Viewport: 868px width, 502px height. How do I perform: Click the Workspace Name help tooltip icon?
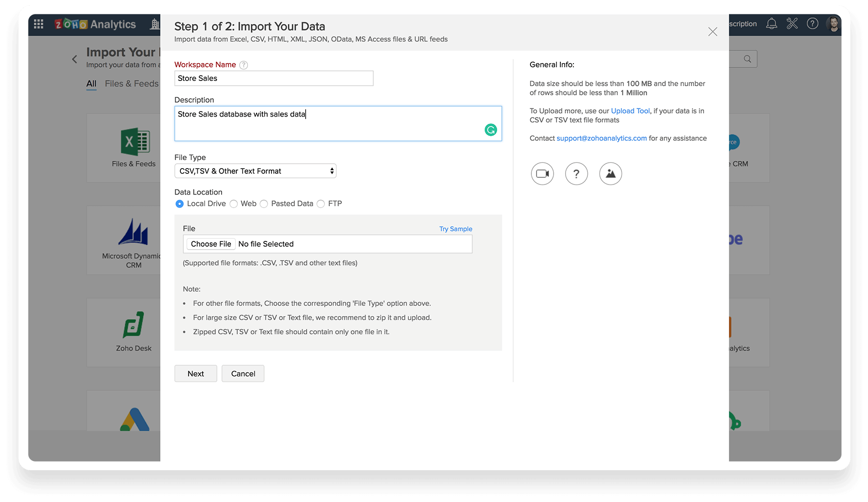244,65
